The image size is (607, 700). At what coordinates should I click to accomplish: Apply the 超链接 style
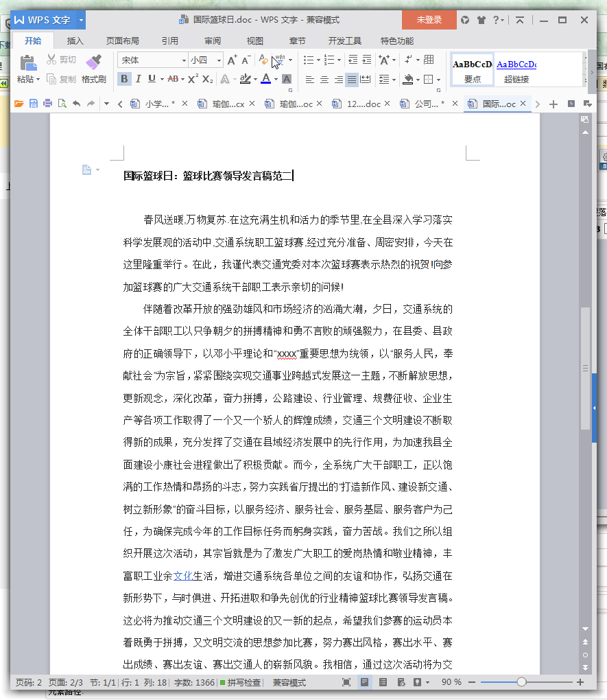click(516, 69)
